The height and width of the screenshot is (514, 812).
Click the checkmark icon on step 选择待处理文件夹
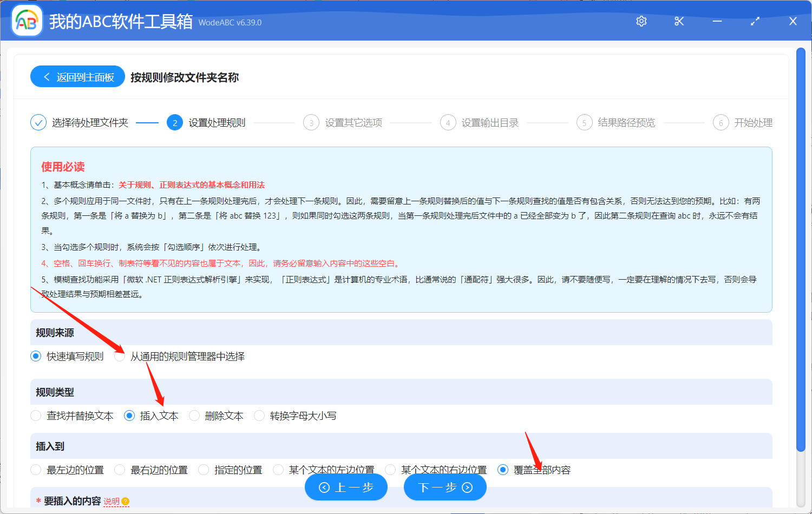pyautogui.click(x=38, y=123)
